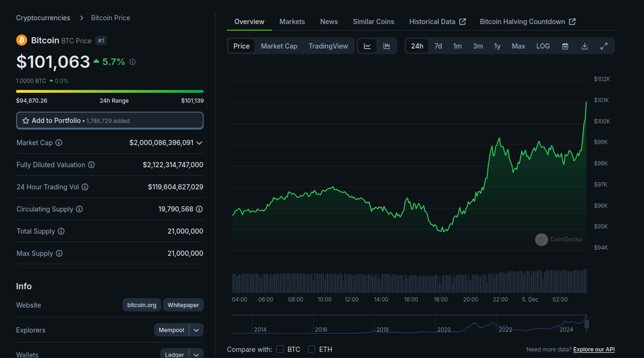Click the $101,063 price text
Screen dimensions: 644x358
[x=53, y=62]
